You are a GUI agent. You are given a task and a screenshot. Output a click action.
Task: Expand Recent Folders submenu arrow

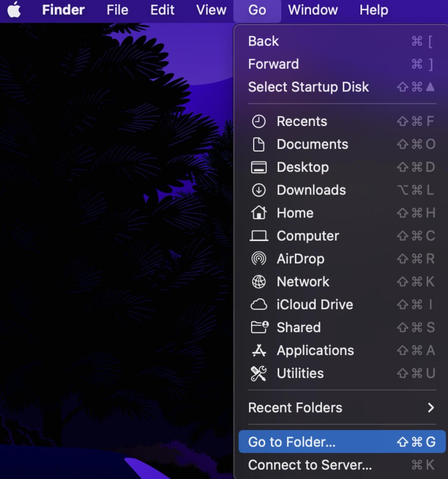tap(430, 408)
